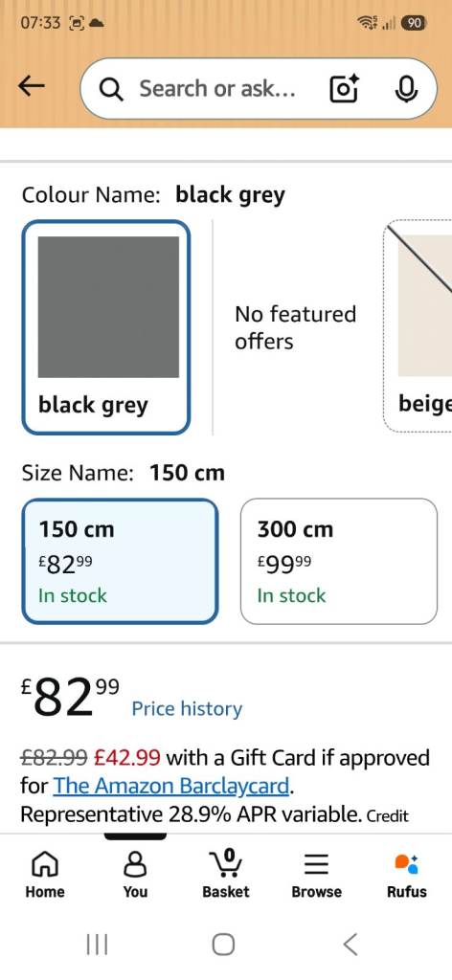Screen dimensions: 452x980
Task: Open camera lens search icon
Action: [344, 88]
